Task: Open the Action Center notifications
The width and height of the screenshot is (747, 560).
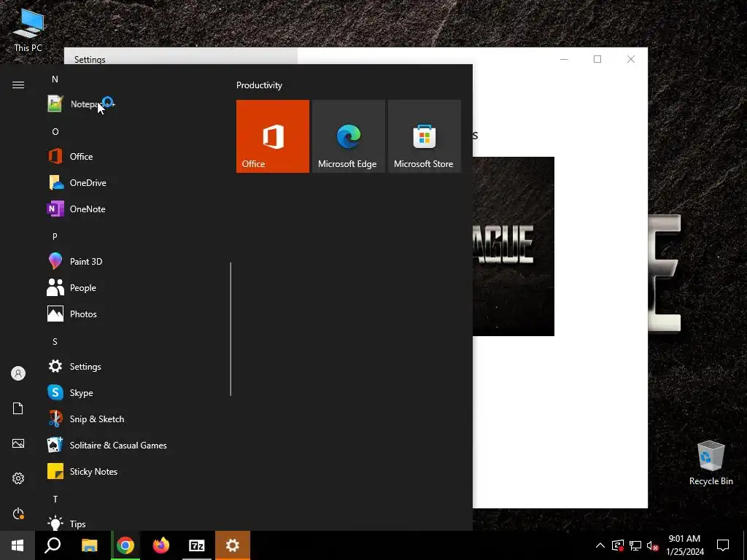Action: [723, 545]
